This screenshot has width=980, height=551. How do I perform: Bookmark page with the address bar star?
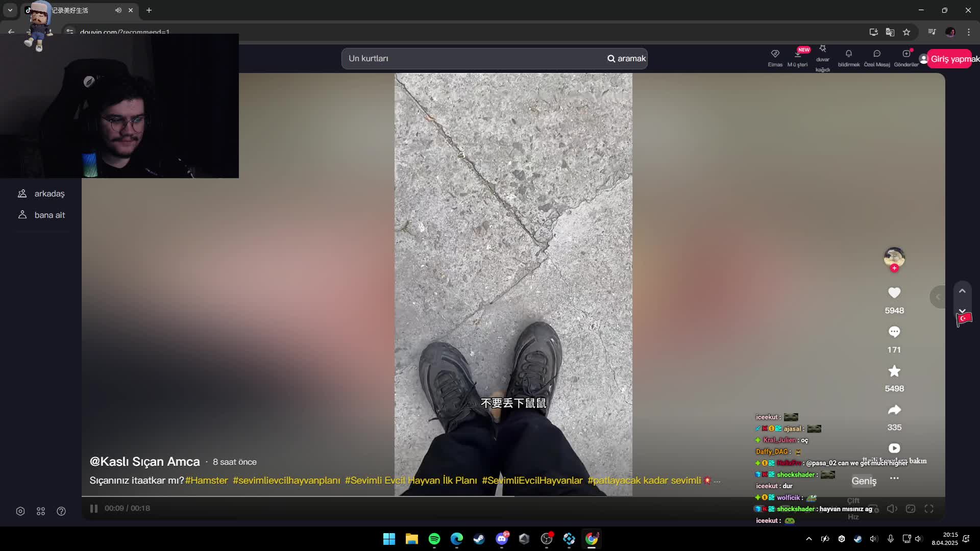[x=906, y=32]
